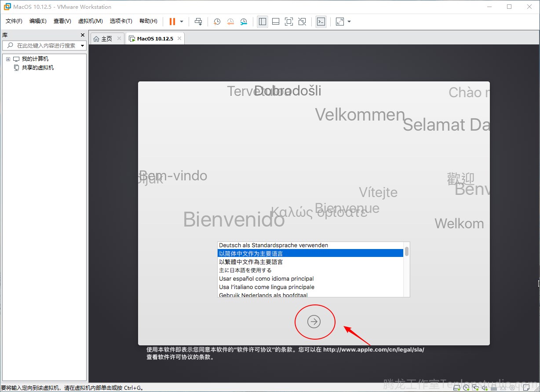Open the 选项卡(T) menu
Image resolution: width=540 pixels, height=392 pixels.
121,21
